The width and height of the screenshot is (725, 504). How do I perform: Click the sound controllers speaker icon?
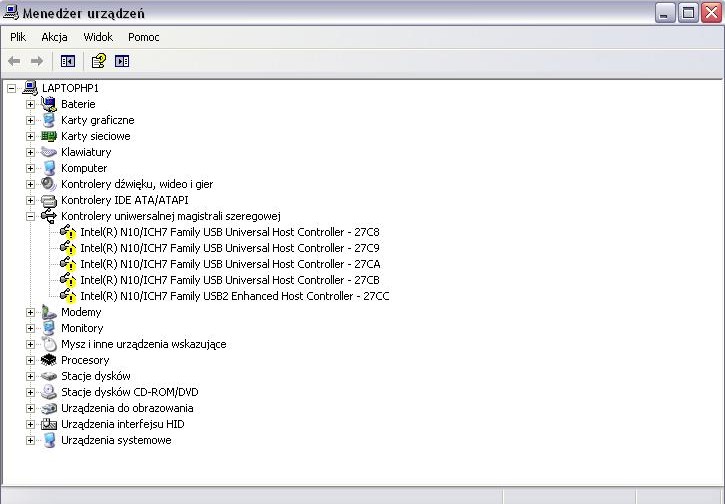click(x=49, y=184)
